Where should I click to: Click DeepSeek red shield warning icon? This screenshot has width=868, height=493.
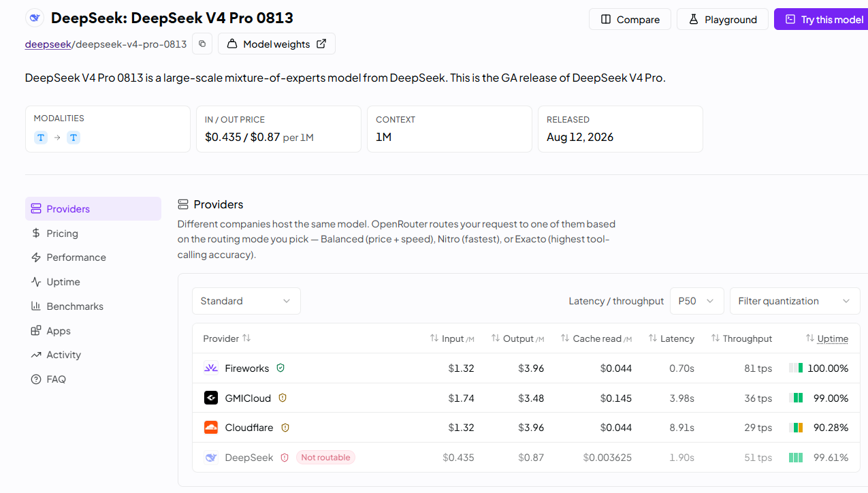coord(285,458)
